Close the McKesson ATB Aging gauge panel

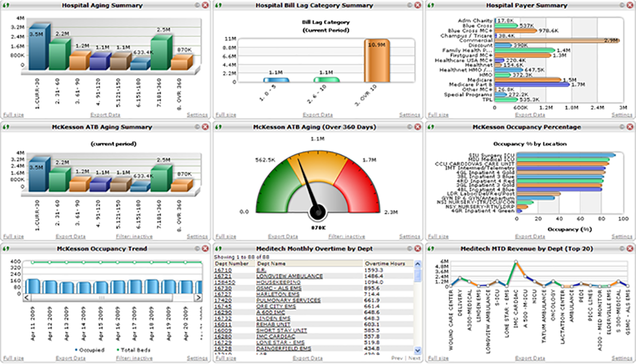point(418,127)
